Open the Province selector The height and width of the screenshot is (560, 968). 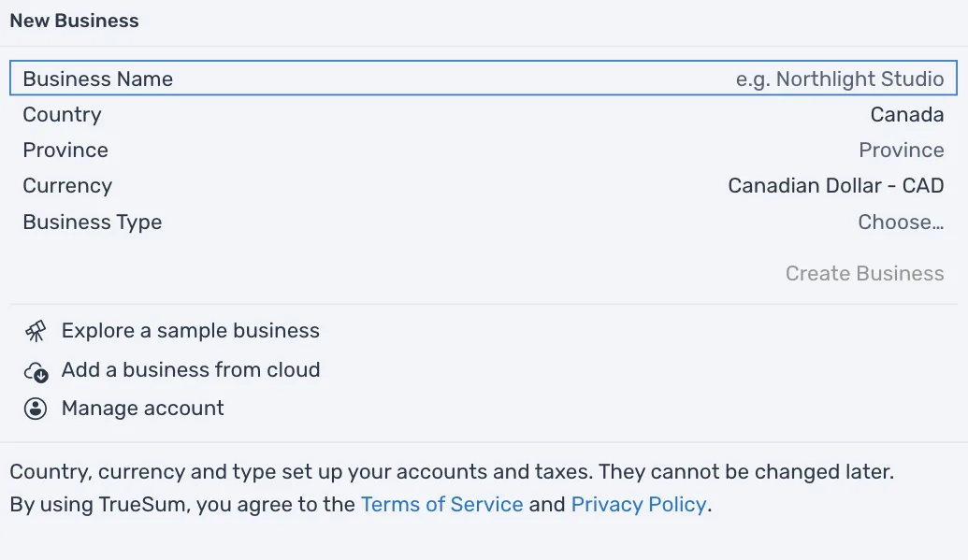pyautogui.click(x=901, y=150)
